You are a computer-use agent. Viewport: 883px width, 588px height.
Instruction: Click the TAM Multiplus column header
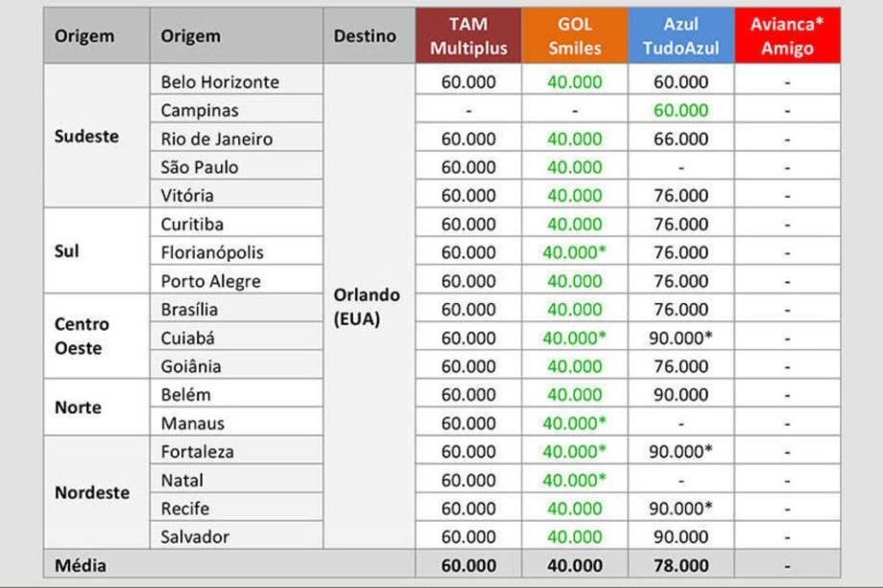pos(468,36)
